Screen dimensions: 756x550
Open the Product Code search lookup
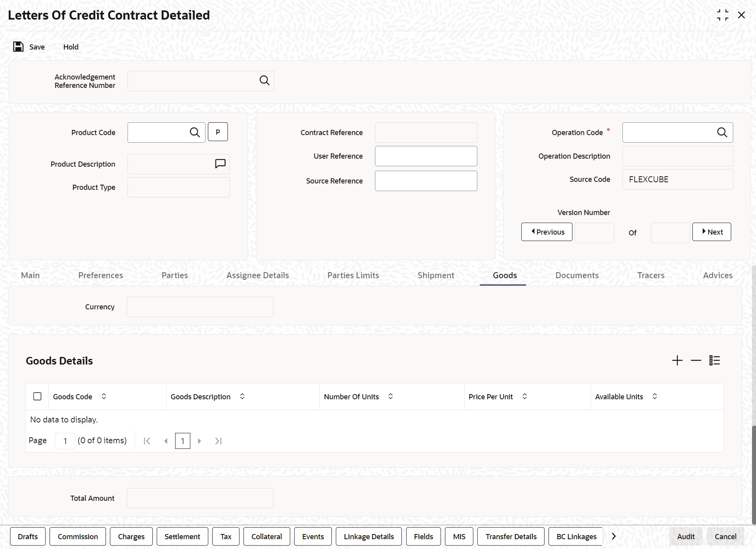tap(195, 132)
